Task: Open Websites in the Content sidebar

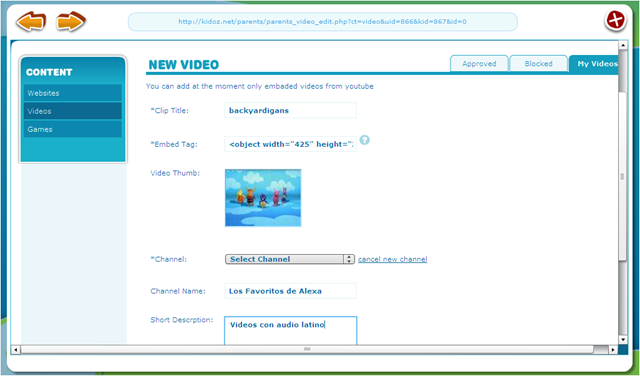Action: [x=73, y=93]
